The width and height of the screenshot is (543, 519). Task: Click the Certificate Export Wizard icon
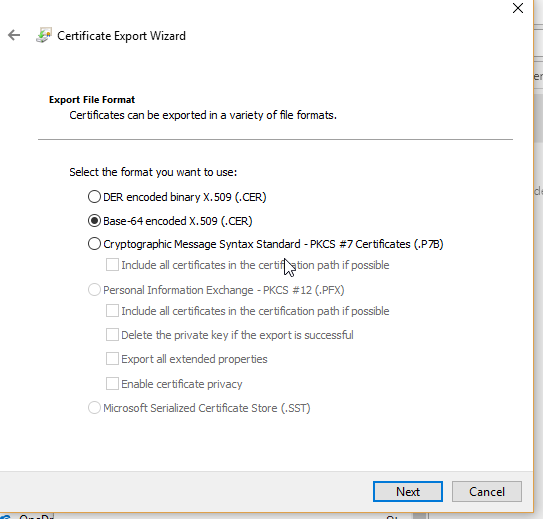[44, 35]
